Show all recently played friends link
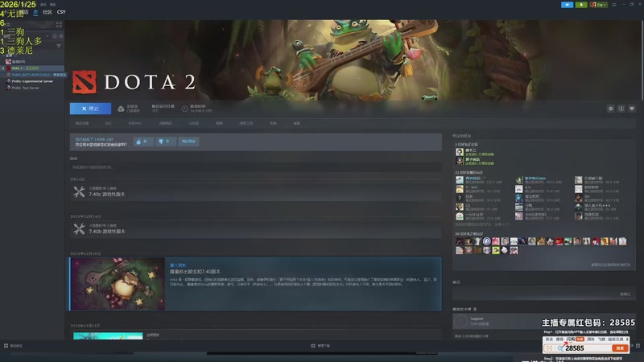This screenshot has height=362, width=644. [x=482, y=224]
